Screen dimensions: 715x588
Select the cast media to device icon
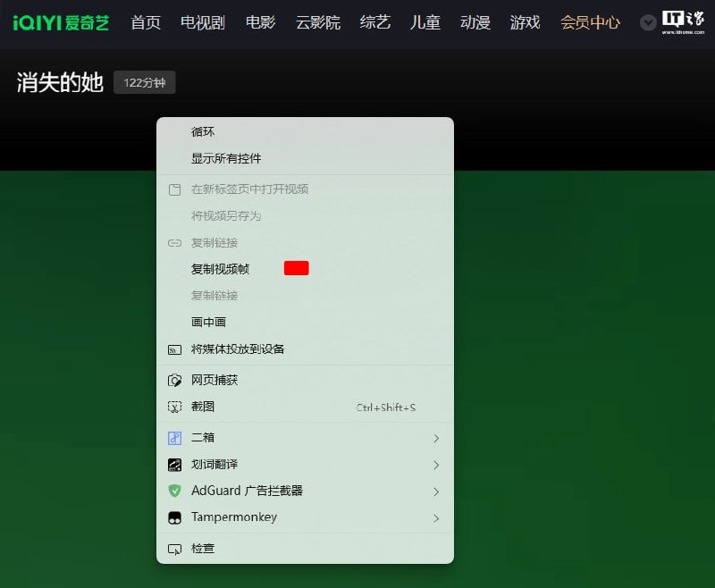(x=175, y=349)
